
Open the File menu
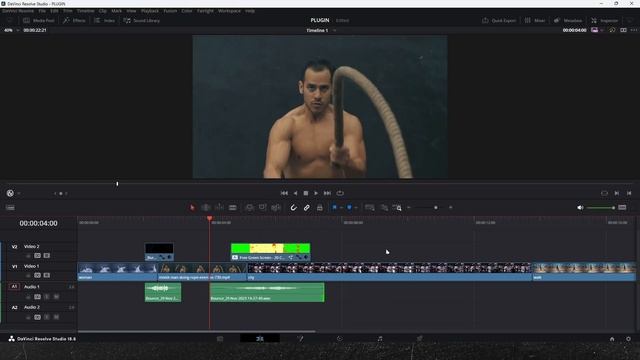42,11
